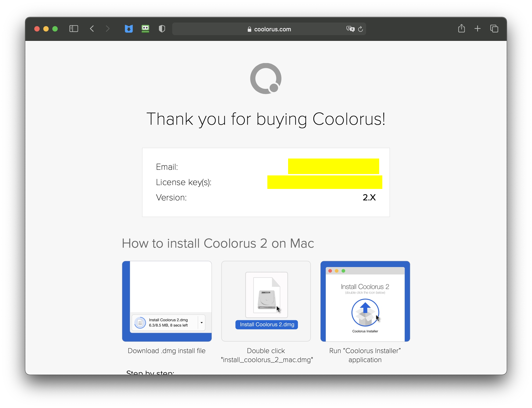532x408 pixels.
Task: Click 'How to install Coolorus 2 on Mac' heading
Action: coord(218,243)
